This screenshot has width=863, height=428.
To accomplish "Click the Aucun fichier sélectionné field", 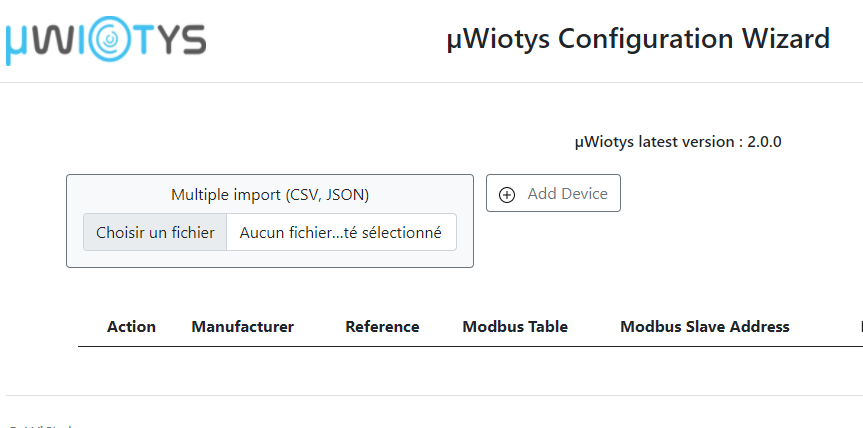I will (x=341, y=232).
